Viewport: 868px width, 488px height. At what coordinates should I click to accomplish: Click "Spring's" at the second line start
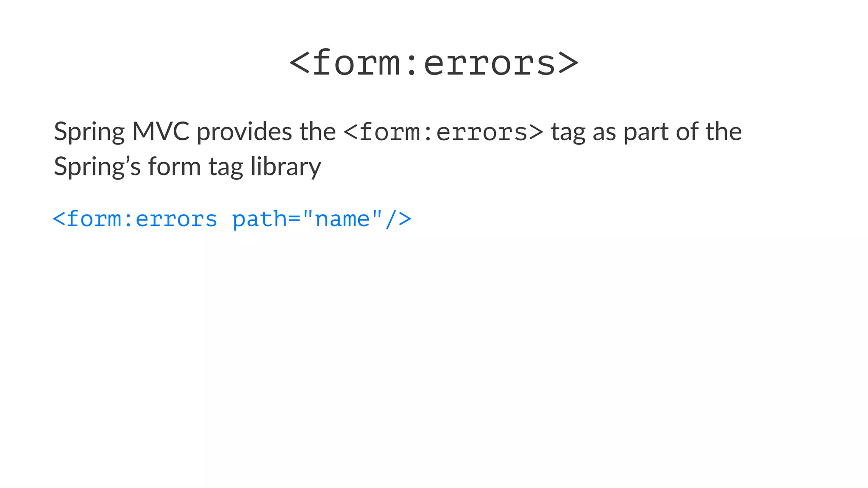[x=97, y=167]
